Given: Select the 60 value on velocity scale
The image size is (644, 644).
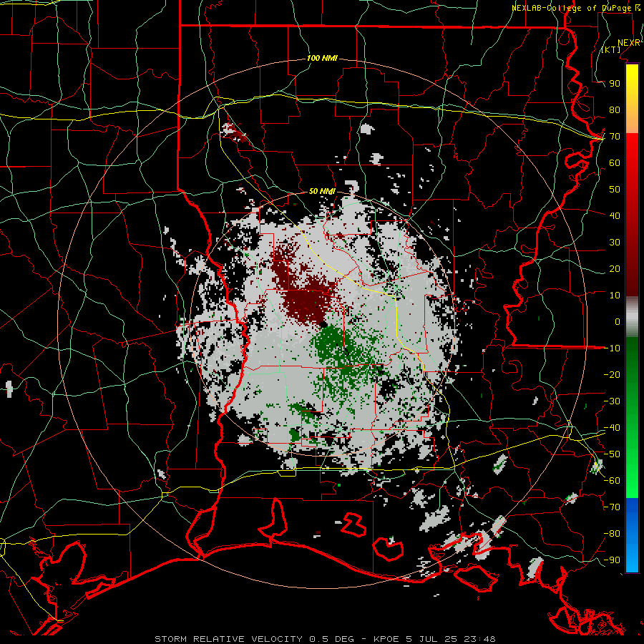Looking at the screenshot, I should [x=615, y=163].
